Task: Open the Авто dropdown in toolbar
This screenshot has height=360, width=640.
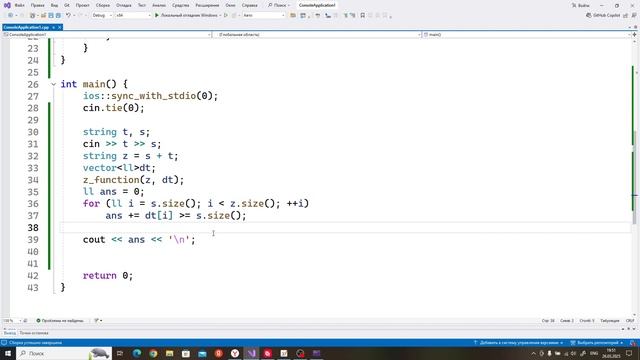Action: coord(264,15)
